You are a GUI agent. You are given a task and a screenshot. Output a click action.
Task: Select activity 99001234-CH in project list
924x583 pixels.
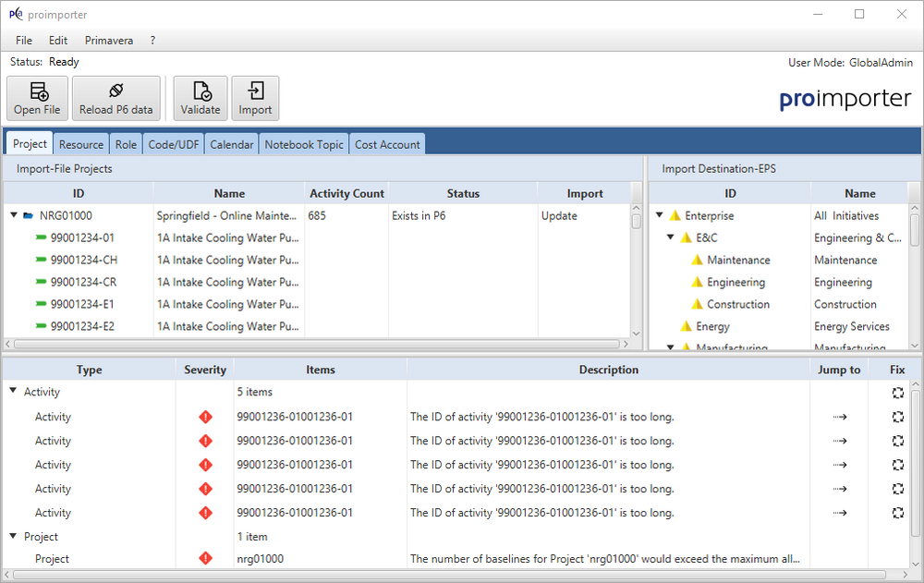(83, 261)
